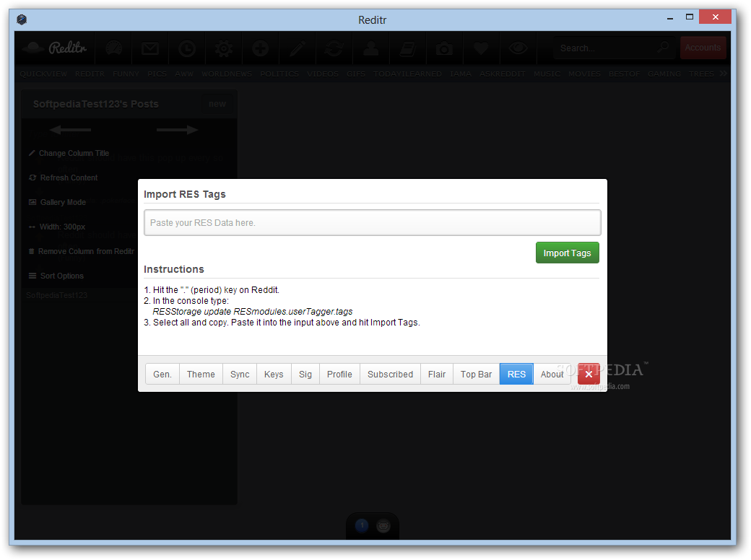Open GAMING subreddit shortcut
This screenshot has height=560, width=751.
(664, 74)
